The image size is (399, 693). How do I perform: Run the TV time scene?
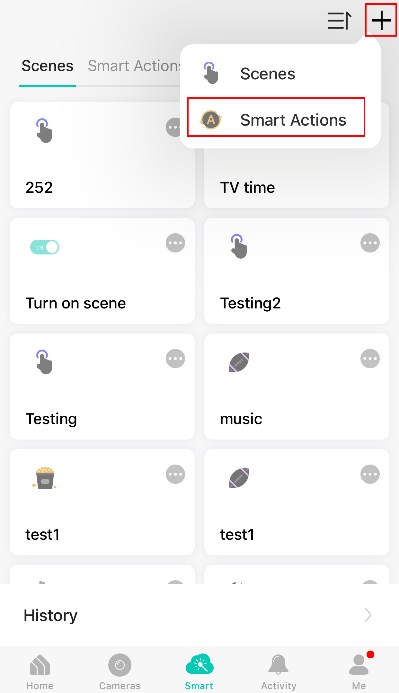coord(296,177)
